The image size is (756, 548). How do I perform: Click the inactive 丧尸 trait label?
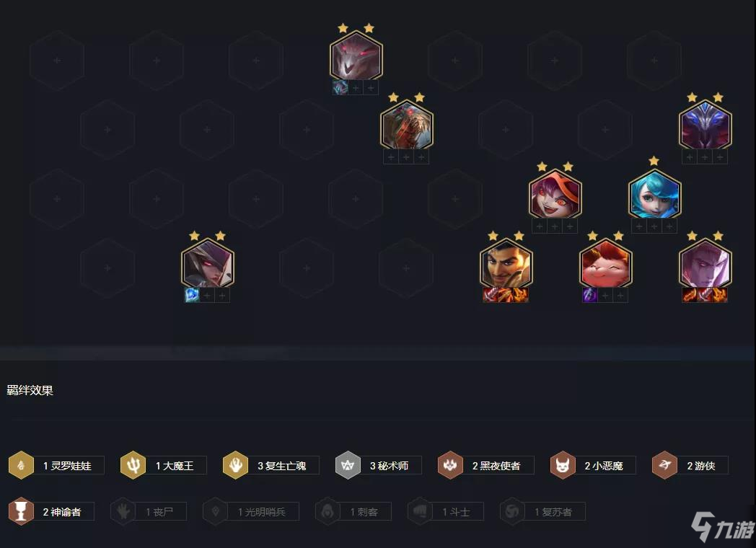(x=159, y=511)
